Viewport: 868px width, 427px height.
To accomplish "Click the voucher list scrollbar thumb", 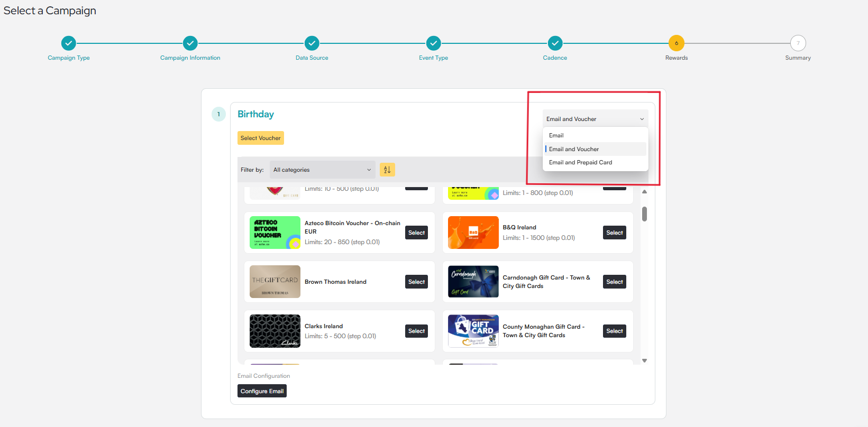I will [644, 214].
